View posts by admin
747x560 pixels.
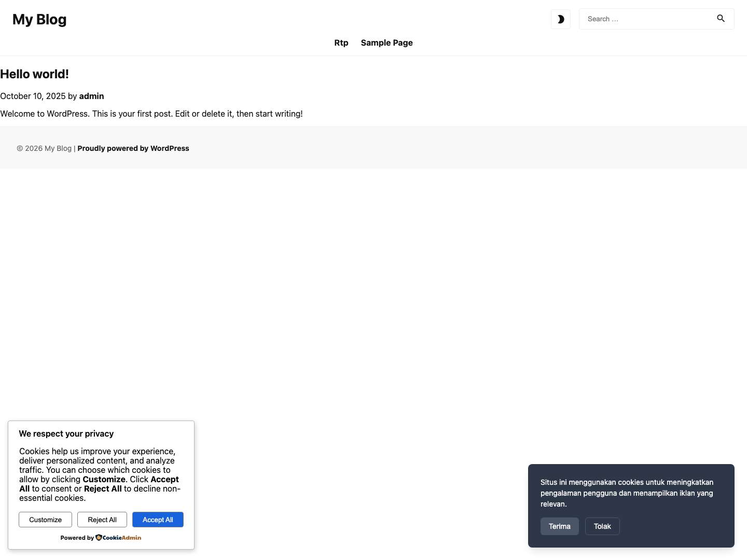91,96
